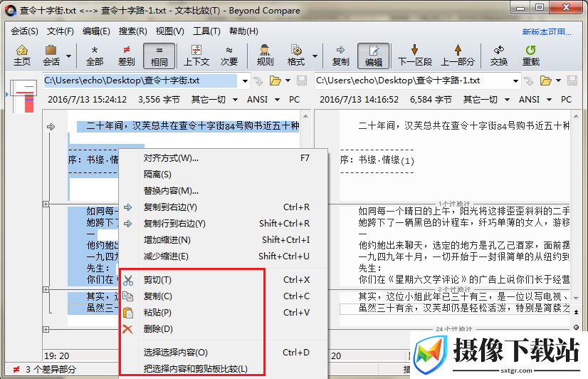The image size is (588, 379).
Task: Click left pane copy-to-right gutter arrow
Action: [x=51, y=127]
